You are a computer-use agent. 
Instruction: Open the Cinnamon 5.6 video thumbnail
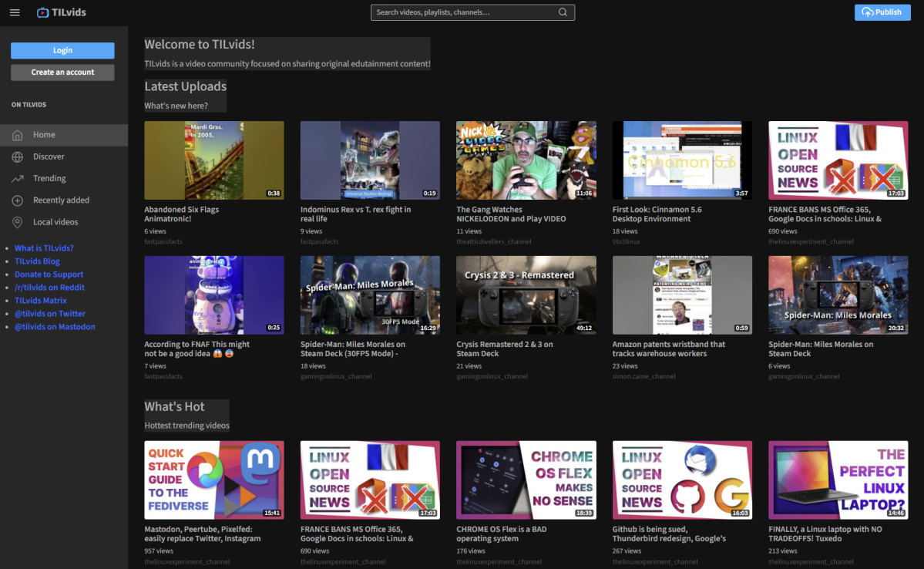pyautogui.click(x=682, y=160)
